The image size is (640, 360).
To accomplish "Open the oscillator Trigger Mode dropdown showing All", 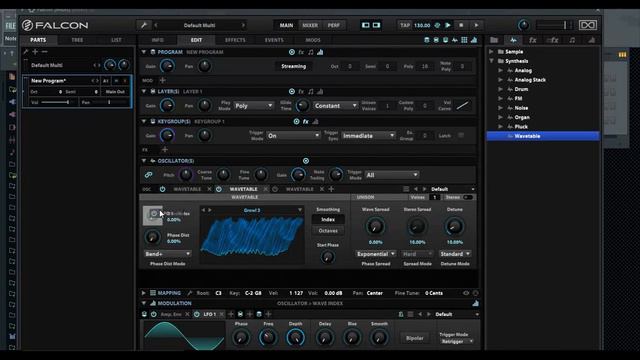I will pos(391,175).
